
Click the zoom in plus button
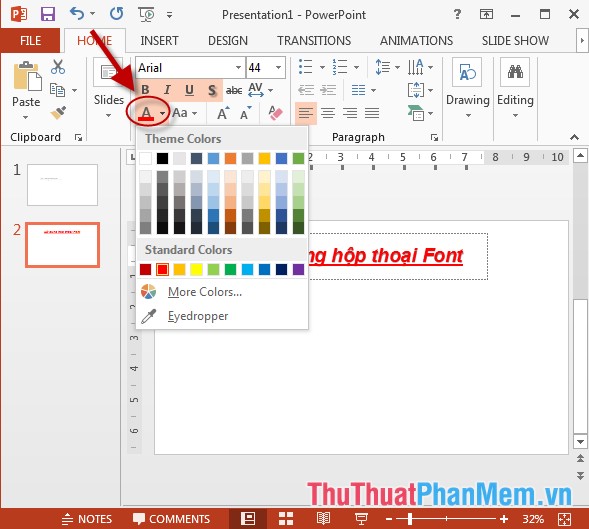point(504,519)
